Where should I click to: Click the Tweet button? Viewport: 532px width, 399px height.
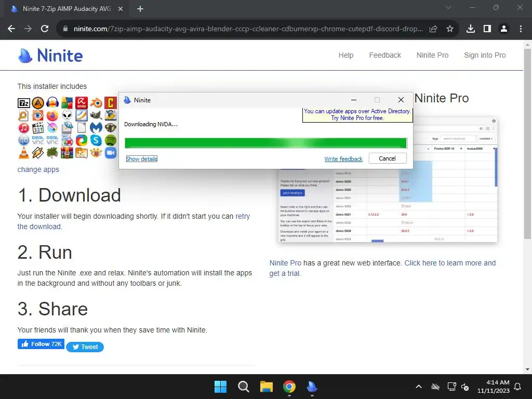click(85, 347)
